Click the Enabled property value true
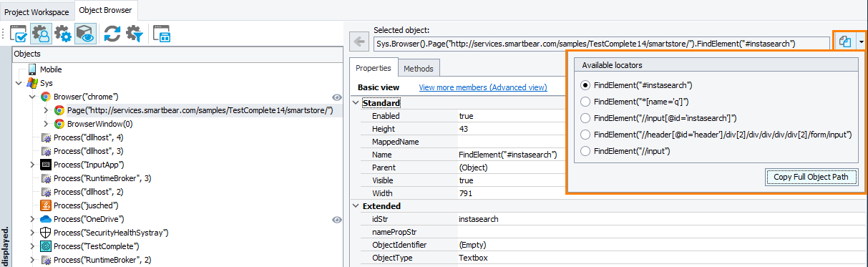 [x=467, y=116]
